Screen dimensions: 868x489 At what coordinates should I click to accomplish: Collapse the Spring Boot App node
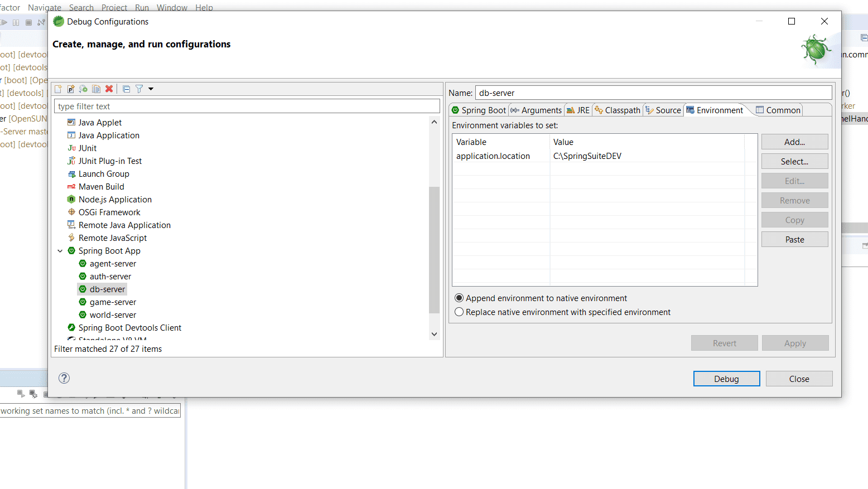(x=60, y=251)
